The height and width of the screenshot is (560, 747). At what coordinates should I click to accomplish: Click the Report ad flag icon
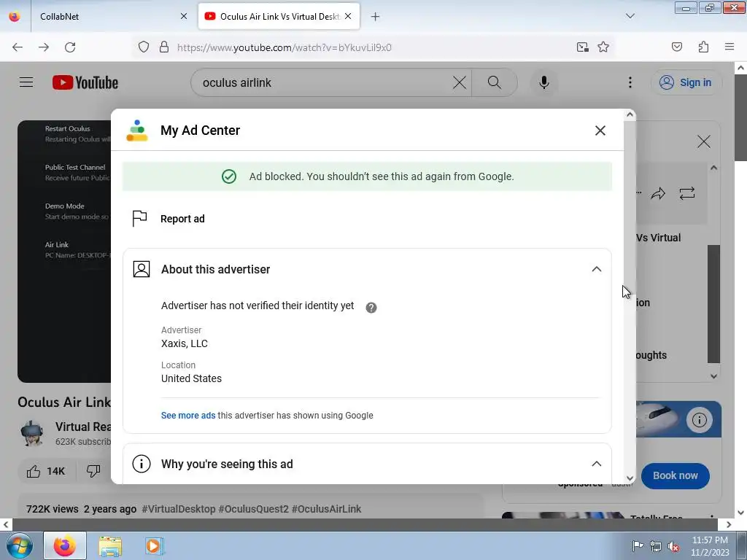click(139, 219)
